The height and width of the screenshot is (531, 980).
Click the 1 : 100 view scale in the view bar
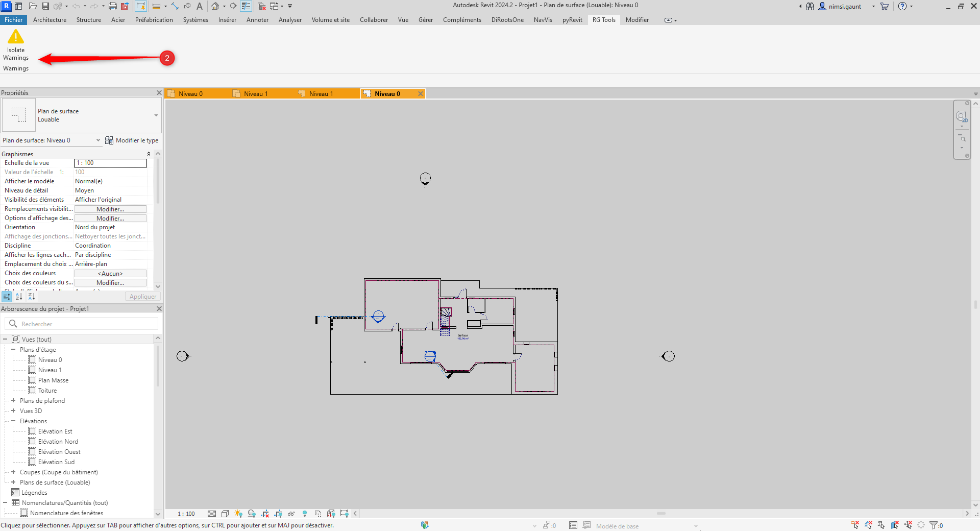pos(186,514)
